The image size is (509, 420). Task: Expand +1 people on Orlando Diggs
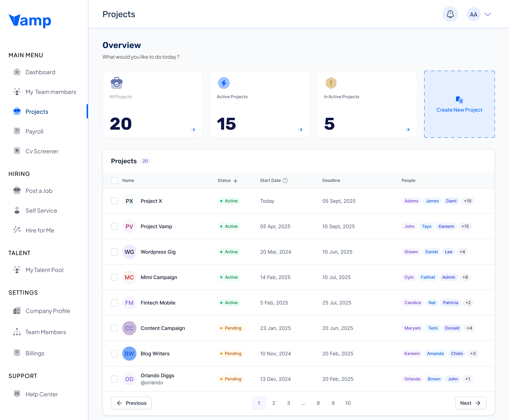[x=468, y=379]
